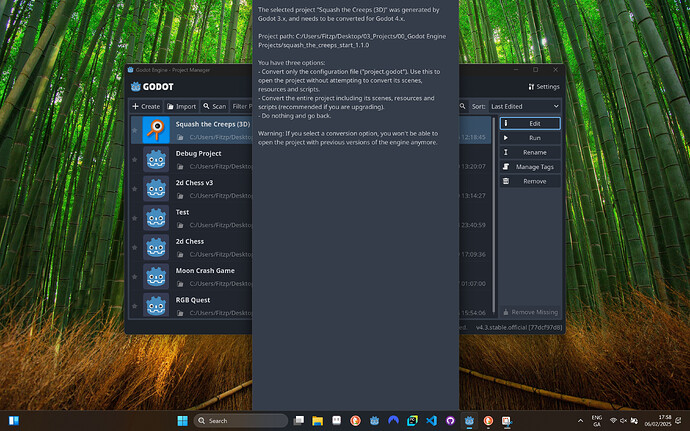Open the Wi-Fi network tray icon
Image resolution: width=690 pixels, height=431 pixels.
coord(613,421)
